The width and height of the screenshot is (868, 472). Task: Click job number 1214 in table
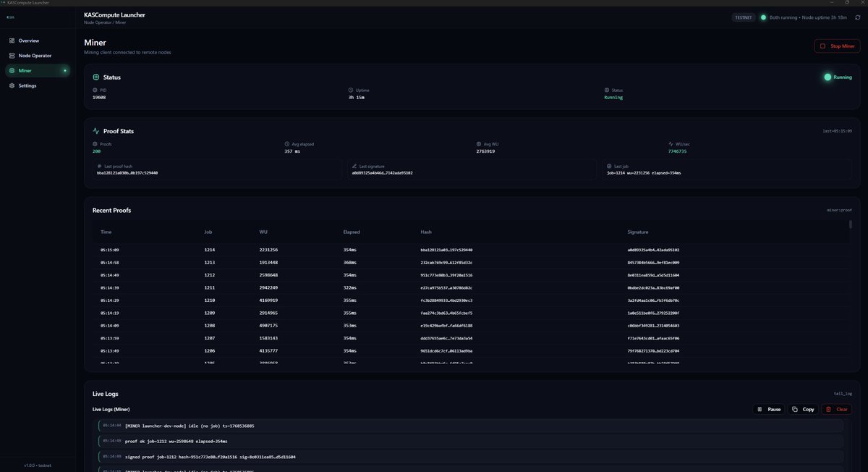(210, 250)
